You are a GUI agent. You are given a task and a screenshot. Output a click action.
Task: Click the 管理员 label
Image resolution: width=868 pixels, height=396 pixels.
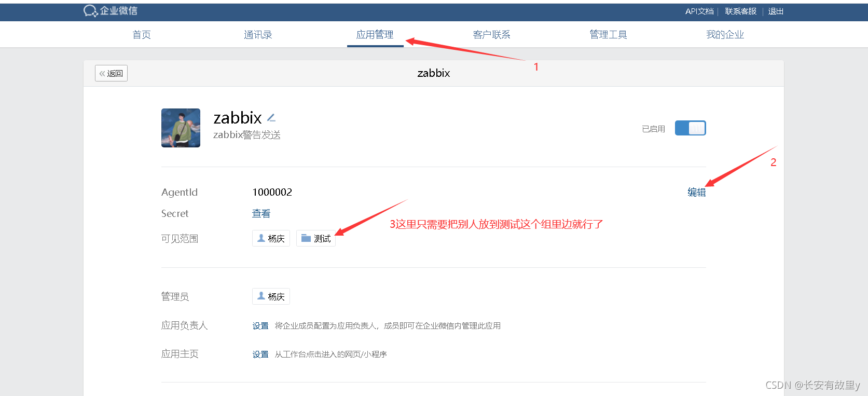pyautogui.click(x=175, y=296)
